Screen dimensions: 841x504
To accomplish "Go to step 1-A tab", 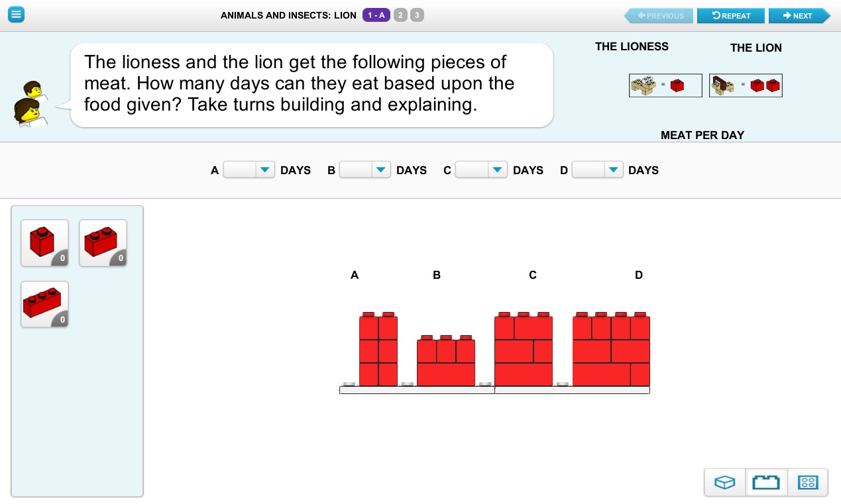I will click(x=376, y=15).
